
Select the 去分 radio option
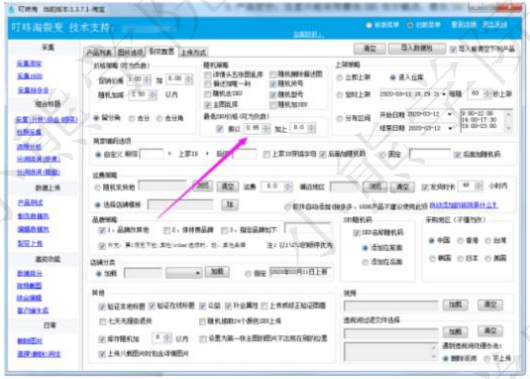tap(132, 118)
